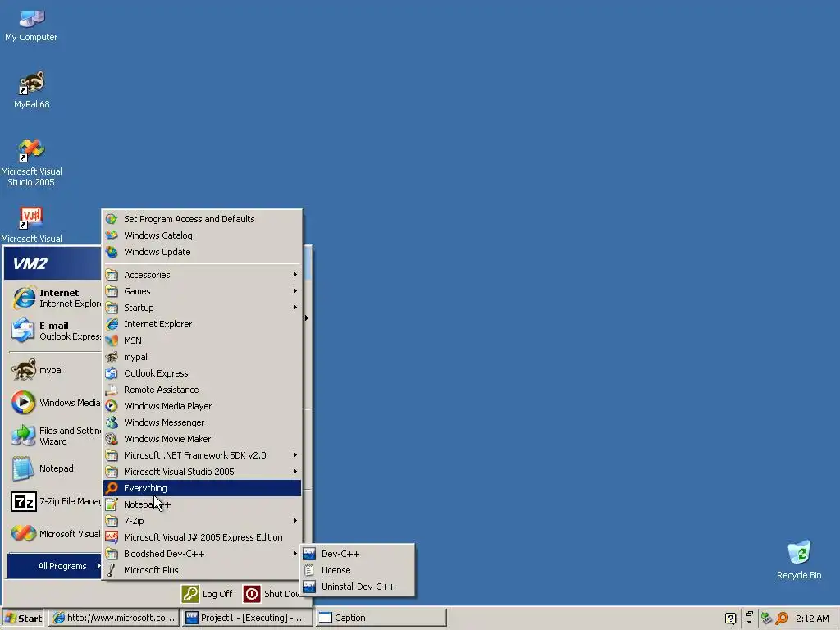The height and width of the screenshot is (630, 840).
Task: Expand the Startup folder submenu
Action: click(202, 308)
